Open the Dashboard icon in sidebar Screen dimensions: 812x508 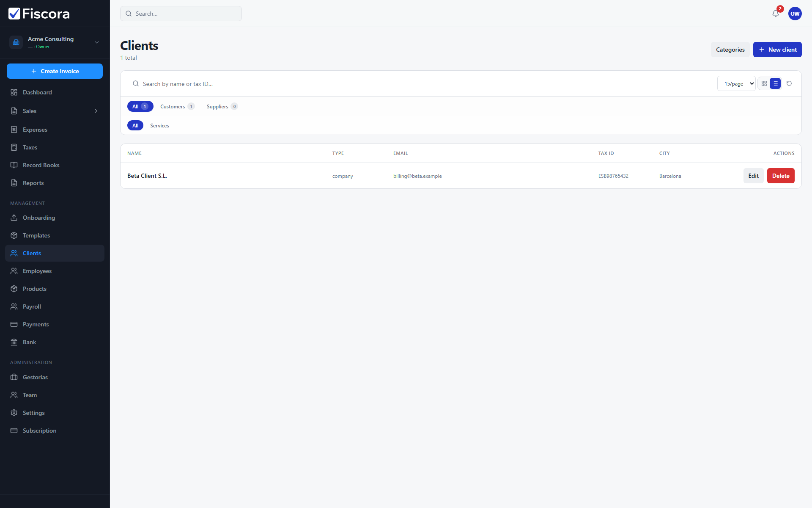[x=14, y=92]
